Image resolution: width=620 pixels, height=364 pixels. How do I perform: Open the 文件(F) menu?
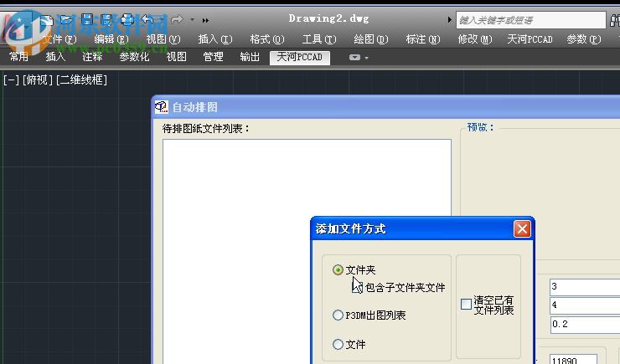(x=59, y=39)
